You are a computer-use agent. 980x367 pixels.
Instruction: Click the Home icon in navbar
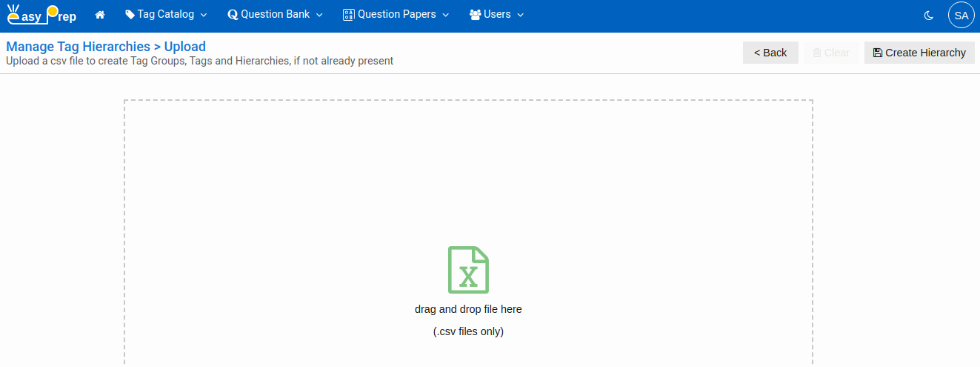[x=100, y=15]
